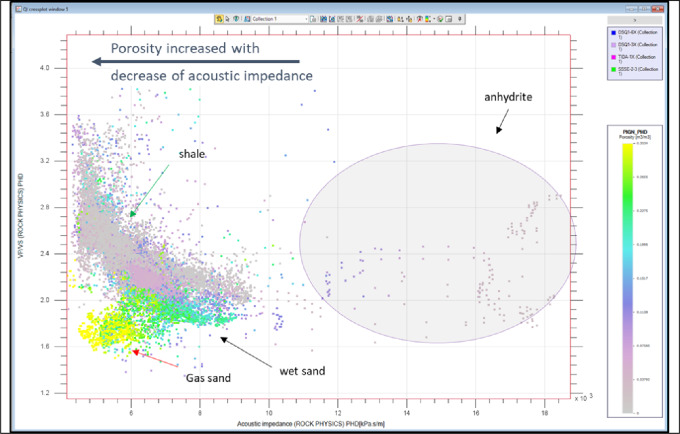The width and height of the screenshot is (680, 434).
Task: Select the arrow pointer tool in toolbar
Action: (227, 19)
